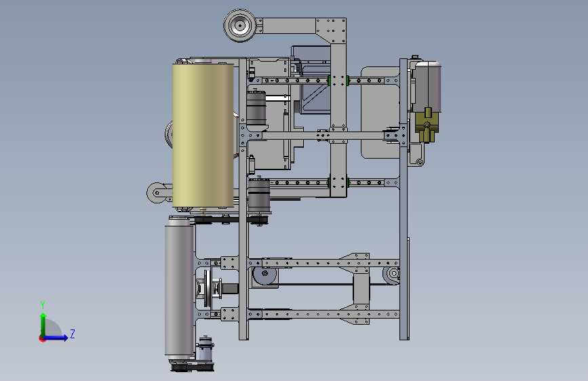Click the red origin dot of the triad
The image size is (588, 381).
(42, 338)
